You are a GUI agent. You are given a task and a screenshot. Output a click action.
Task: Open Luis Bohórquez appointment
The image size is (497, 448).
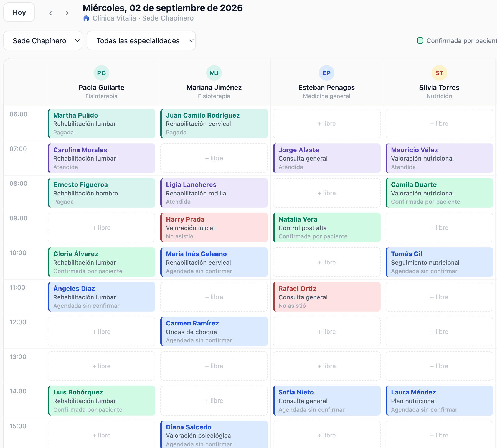point(102,401)
